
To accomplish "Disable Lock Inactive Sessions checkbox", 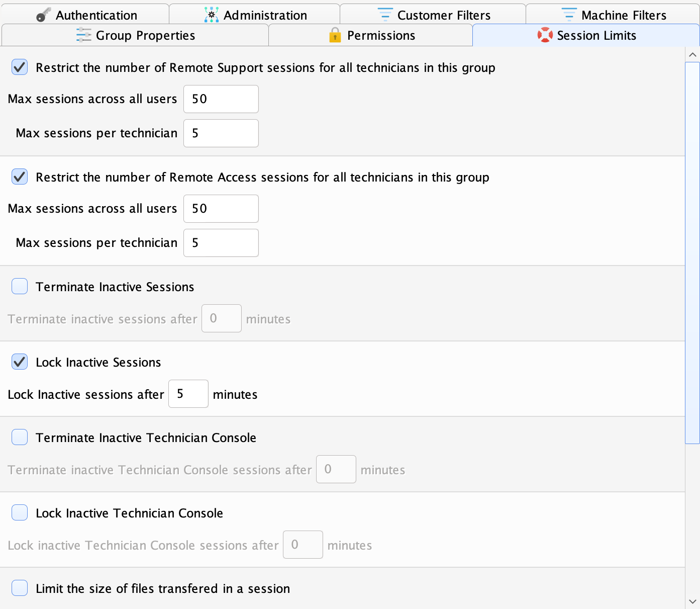I will click(20, 362).
